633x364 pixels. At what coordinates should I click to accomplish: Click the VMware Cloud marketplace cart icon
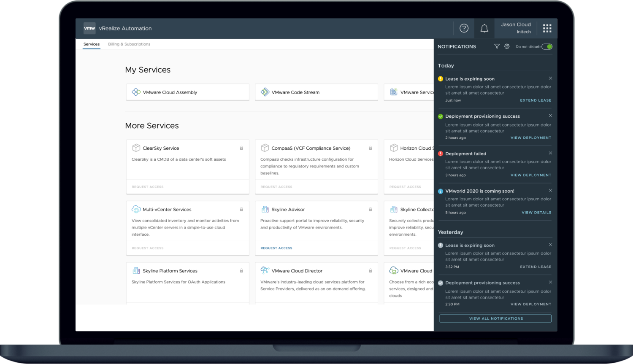(394, 271)
